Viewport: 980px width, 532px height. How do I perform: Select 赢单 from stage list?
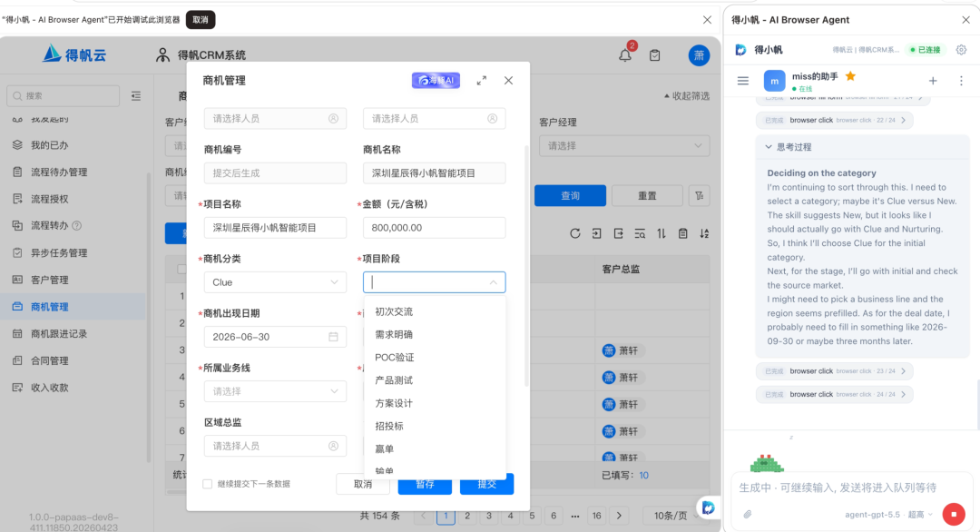click(435, 448)
